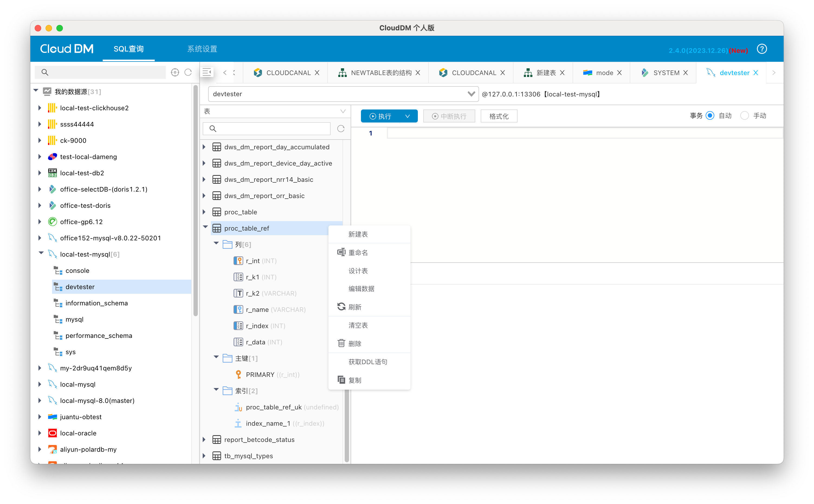Click the locate datasource target icon
The width and height of the screenshot is (814, 504).
175,72
